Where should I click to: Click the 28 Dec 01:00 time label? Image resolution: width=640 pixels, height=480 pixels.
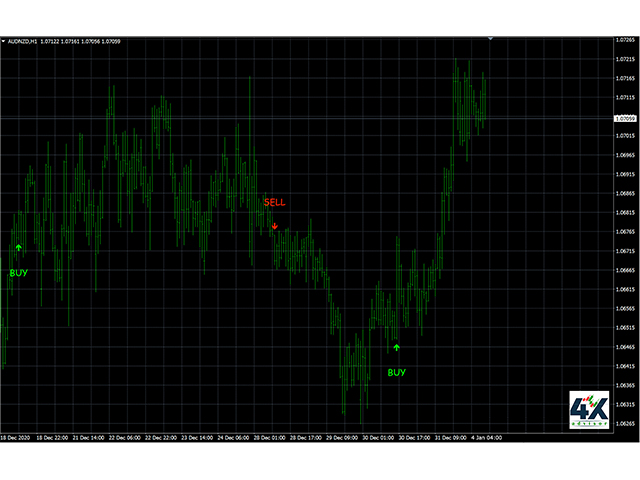269,438
